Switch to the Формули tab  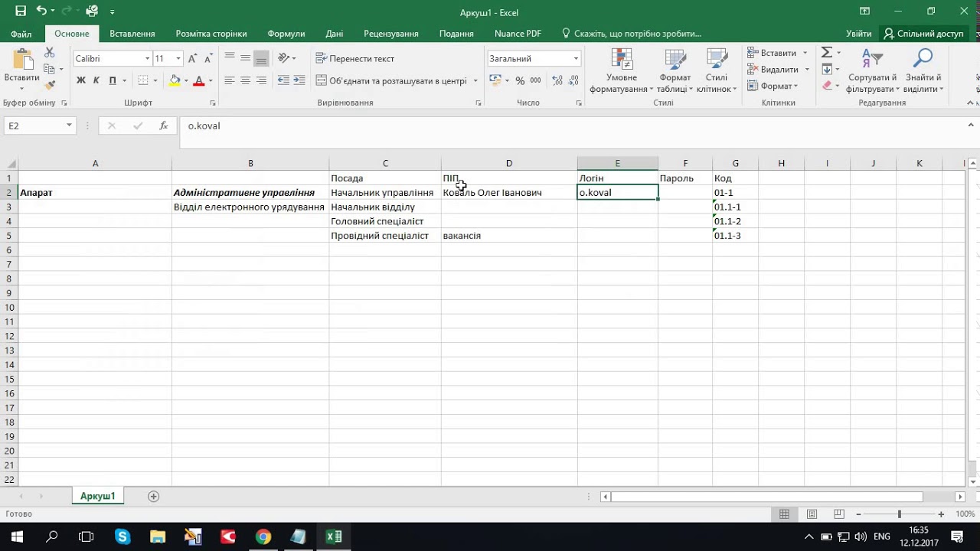(286, 34)
